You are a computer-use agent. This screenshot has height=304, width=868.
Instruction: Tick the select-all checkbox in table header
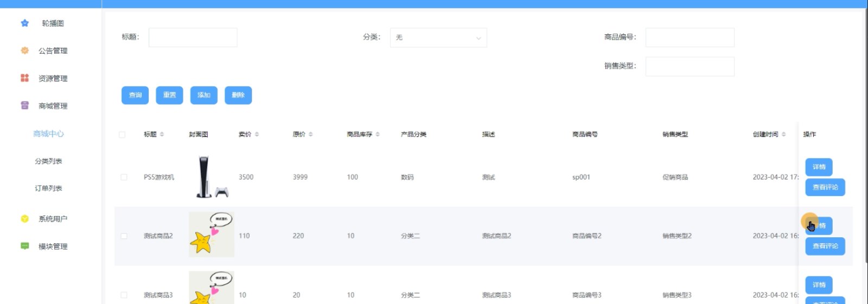(122, 135)
